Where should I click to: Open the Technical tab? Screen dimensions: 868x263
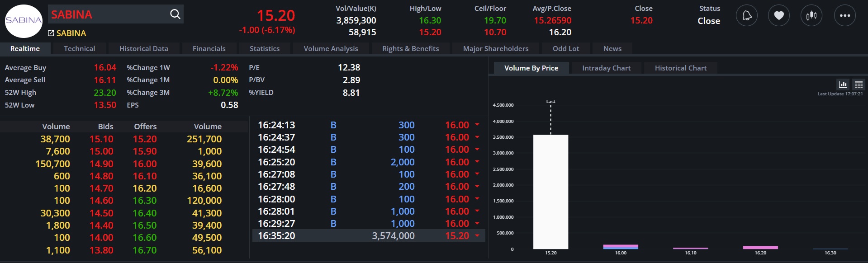79,49
